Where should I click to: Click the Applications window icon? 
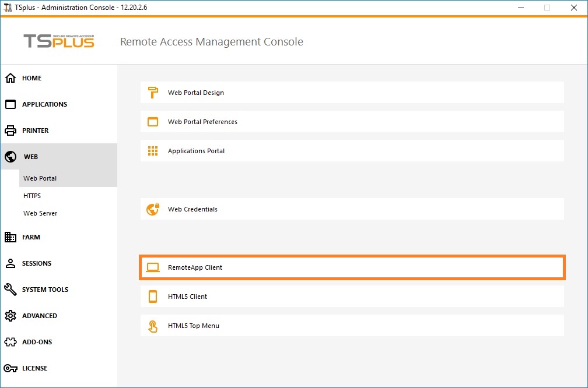10,104
